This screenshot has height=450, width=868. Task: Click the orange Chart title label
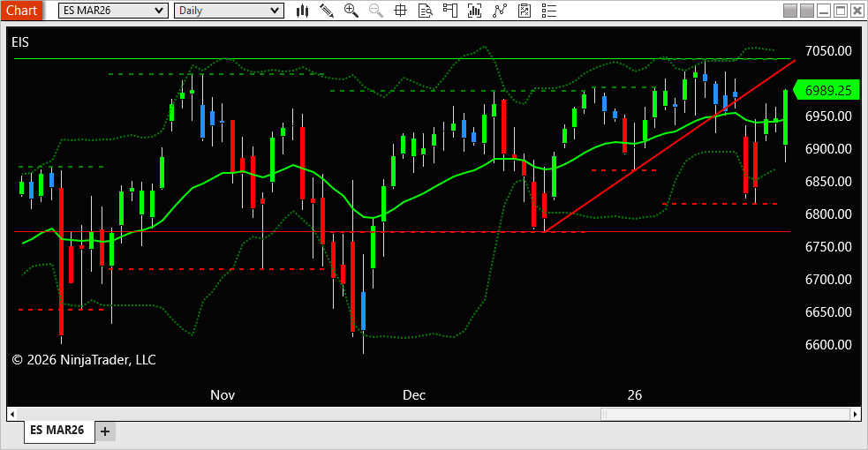[x=21, y=11]
